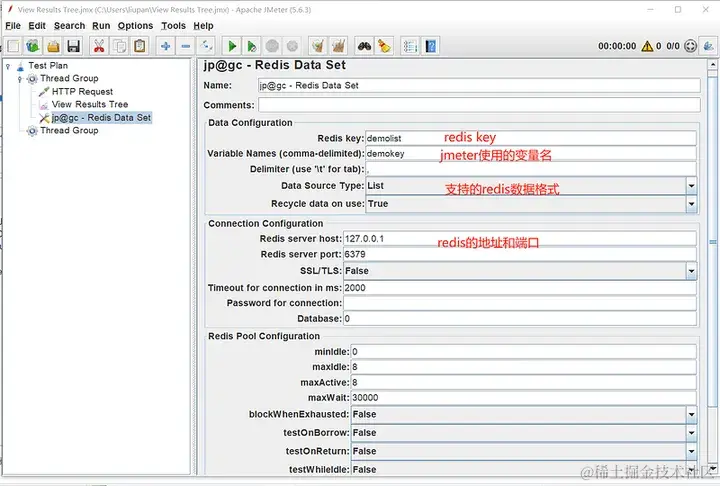Screen dimensions: 720x486
Task: Select jp@gc - Redis Data Set tree node
Action: point(101,118)
